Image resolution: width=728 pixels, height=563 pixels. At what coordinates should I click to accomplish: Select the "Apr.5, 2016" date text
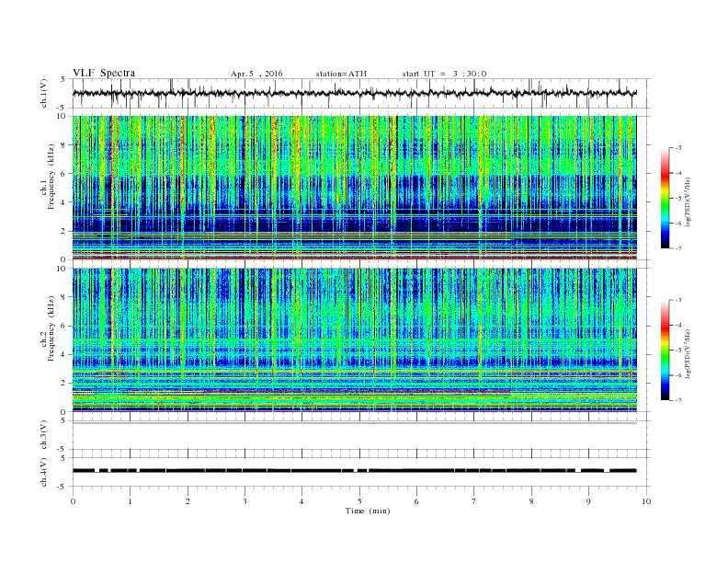tap(256, 74)
